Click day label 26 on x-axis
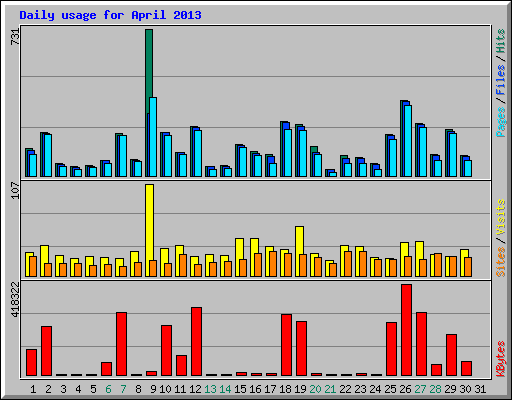This screenshot has height=400, width=512. (405, 389)
